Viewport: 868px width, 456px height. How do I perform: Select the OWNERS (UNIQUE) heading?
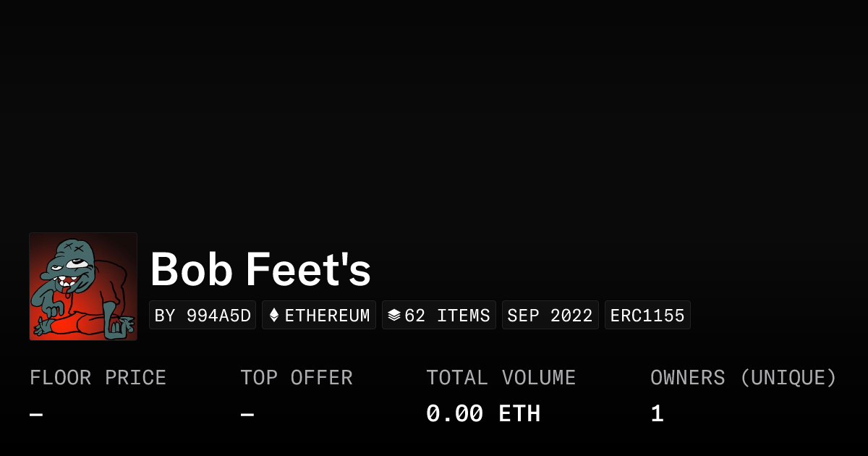pyautogui.click(x=743, y=378)
